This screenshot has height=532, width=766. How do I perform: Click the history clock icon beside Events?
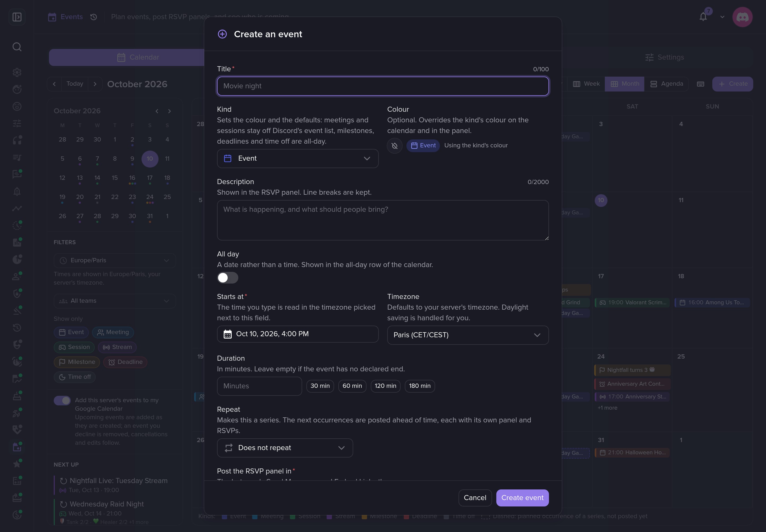(x=94, y=17)
